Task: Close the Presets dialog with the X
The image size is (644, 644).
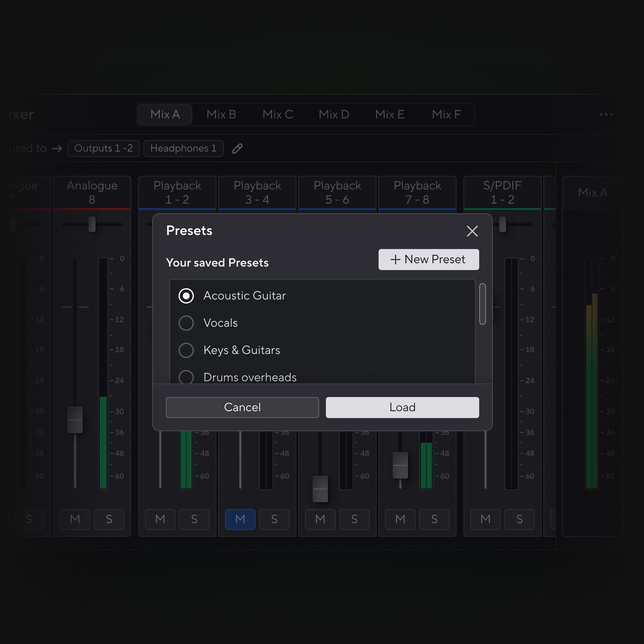Action: (472, 231)
